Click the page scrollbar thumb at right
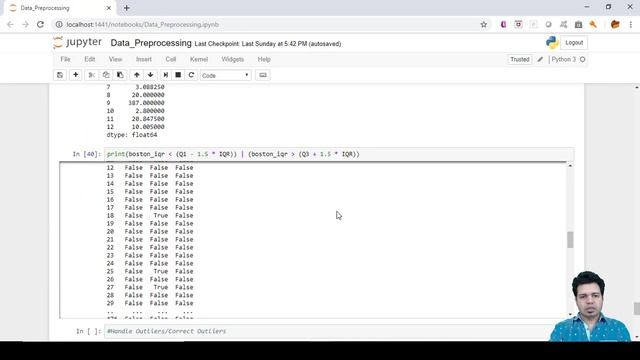 pyautogui.click(x=636, y=308)
